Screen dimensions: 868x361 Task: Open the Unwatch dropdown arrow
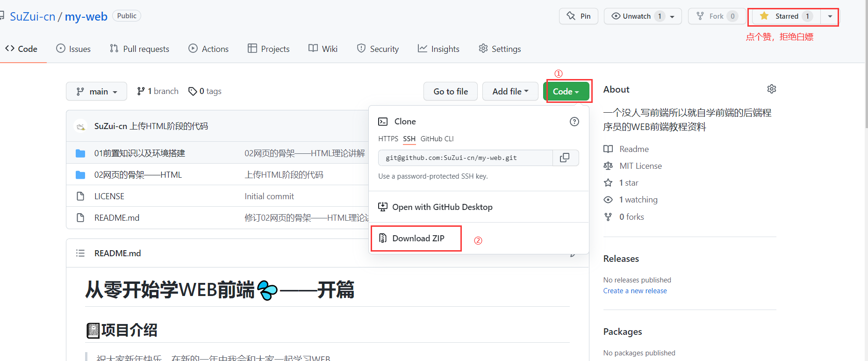tap(672, 16)
